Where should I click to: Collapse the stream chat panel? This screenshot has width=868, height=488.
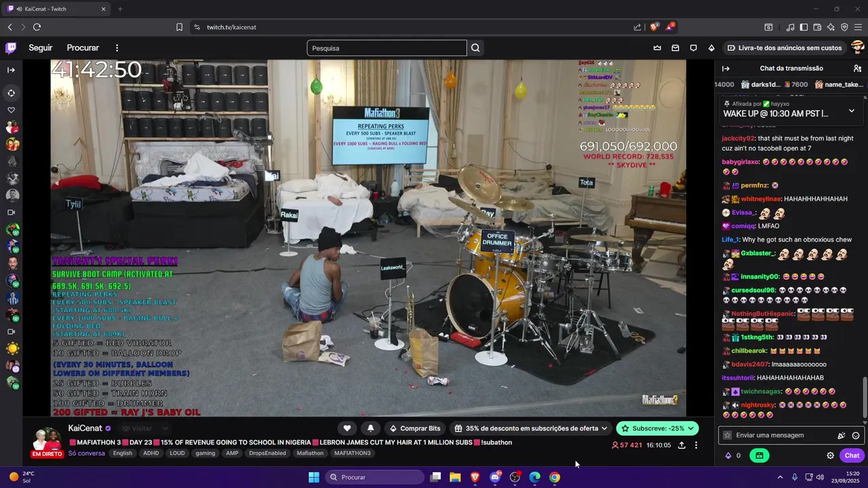tap(726, 68)
